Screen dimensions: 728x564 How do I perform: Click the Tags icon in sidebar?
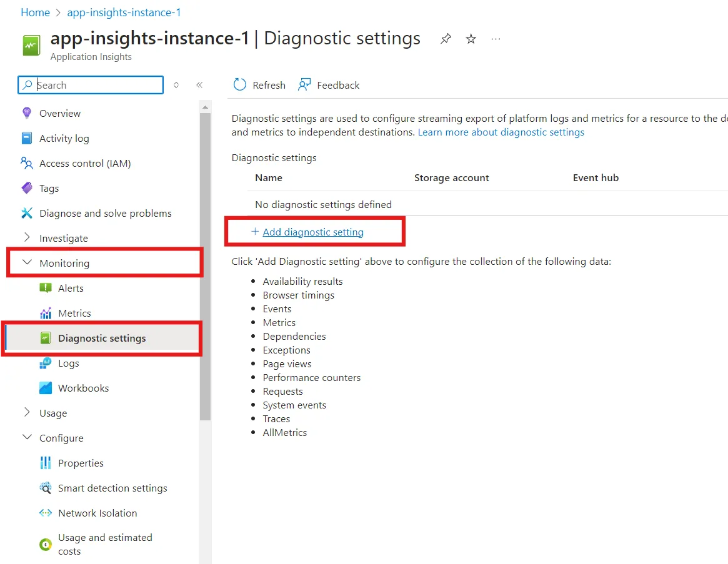pyautogui.click(x=27, y=188)
